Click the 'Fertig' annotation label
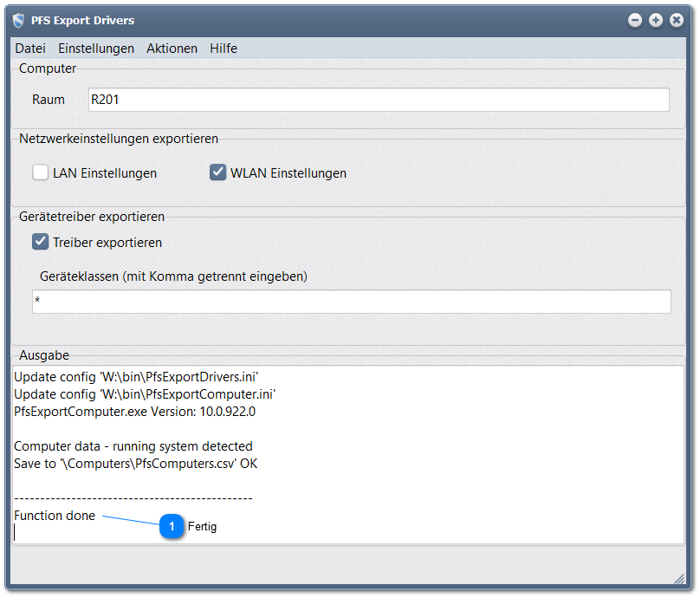The width and height of the screenshot is (700, 598). pos(202,527)
